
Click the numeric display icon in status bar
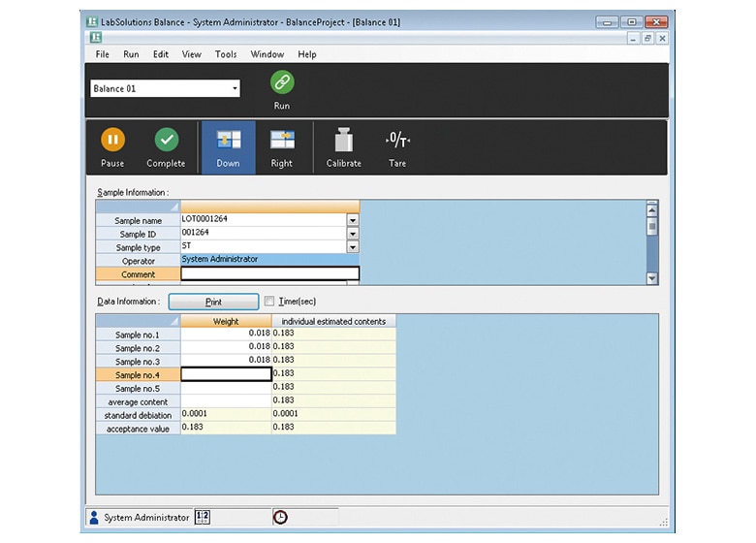pyautogui.click(x=203, y=517)
